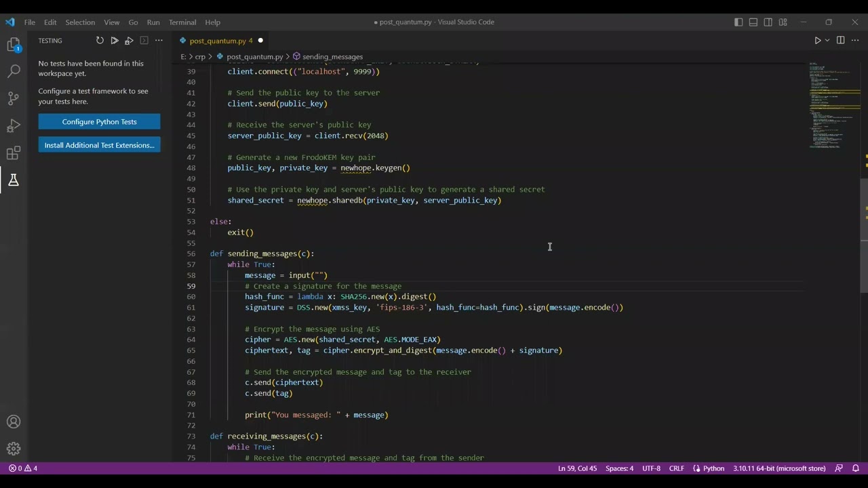The height and width of the screenshot is (488, 868).
Task: Select the post_quantum.py editor tab
Action: coord(217,41)
